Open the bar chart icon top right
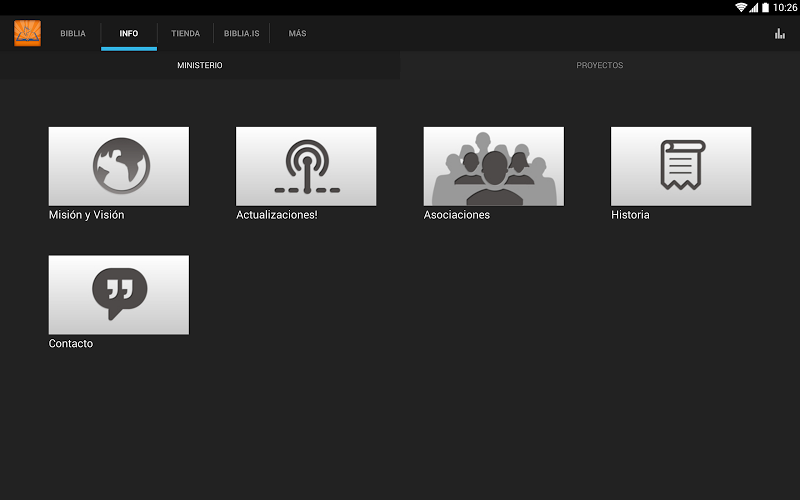This screenshot has width=800, height=500. pyautogui.click(x=780, y=34)
